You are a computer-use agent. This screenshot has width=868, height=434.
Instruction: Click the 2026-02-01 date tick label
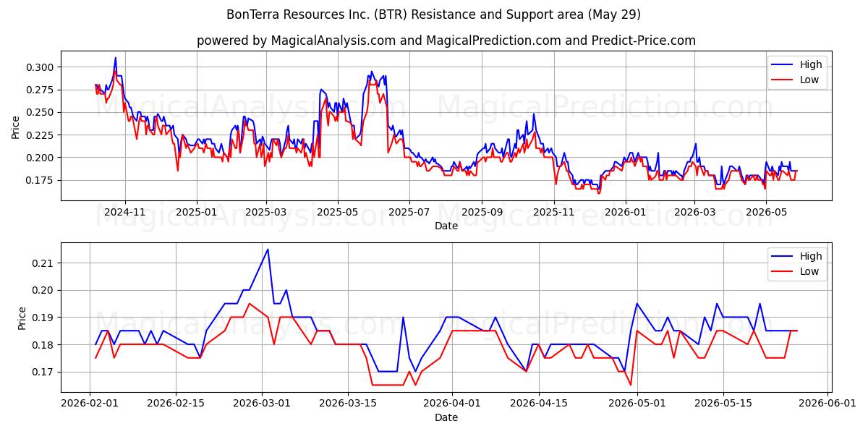click(x=90, y=404)
